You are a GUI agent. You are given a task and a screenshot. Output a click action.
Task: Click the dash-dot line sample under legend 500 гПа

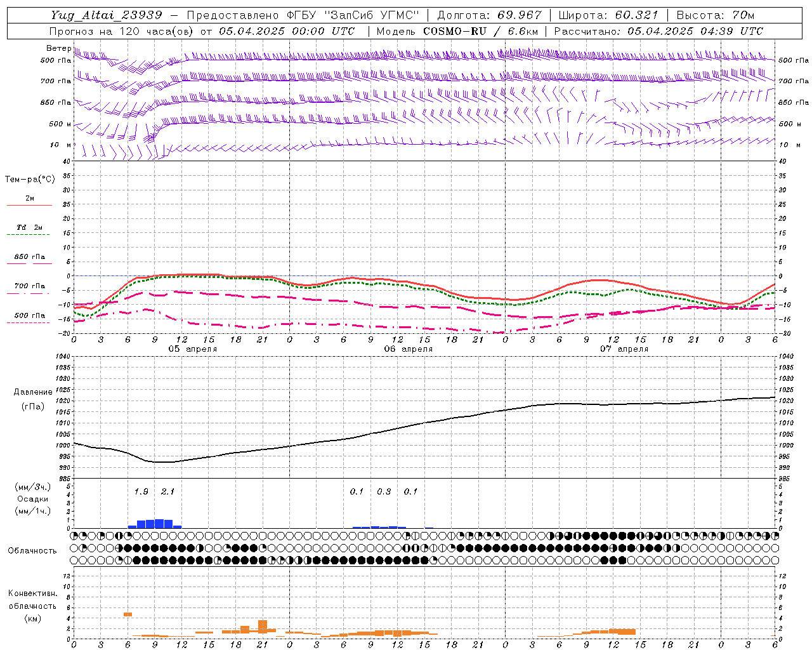(29, 322)
